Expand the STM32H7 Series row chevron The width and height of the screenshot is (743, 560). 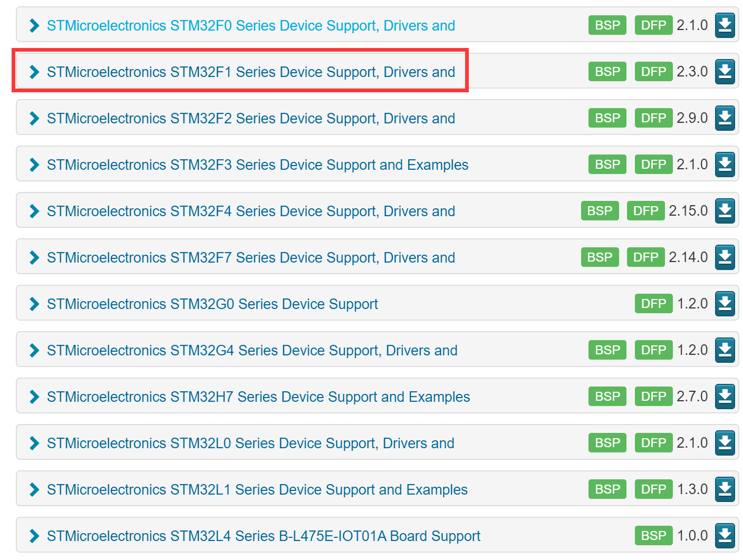[x=34, y=397]
